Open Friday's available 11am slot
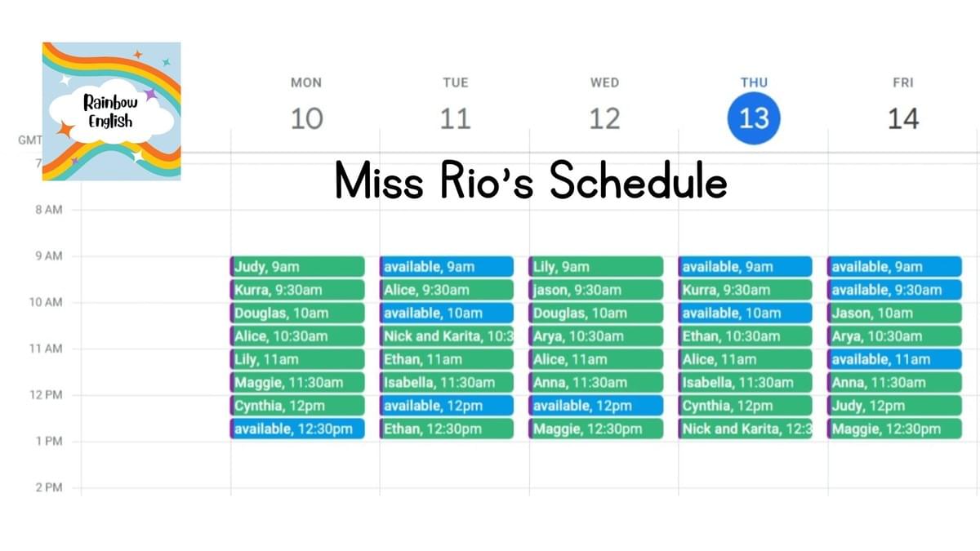The image size is (980, 551). click(895, 359)
